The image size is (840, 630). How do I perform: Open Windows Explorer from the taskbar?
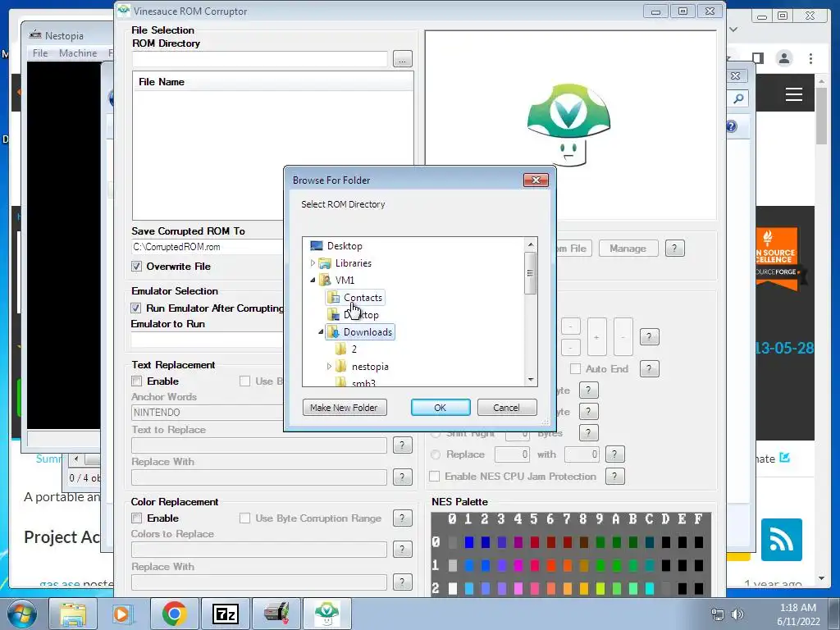73,614
